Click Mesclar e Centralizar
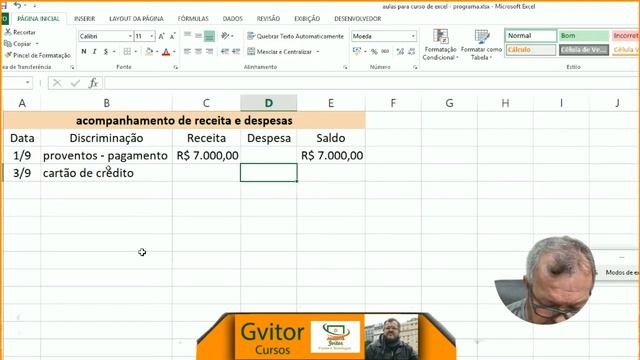 (x=280, y=51)
